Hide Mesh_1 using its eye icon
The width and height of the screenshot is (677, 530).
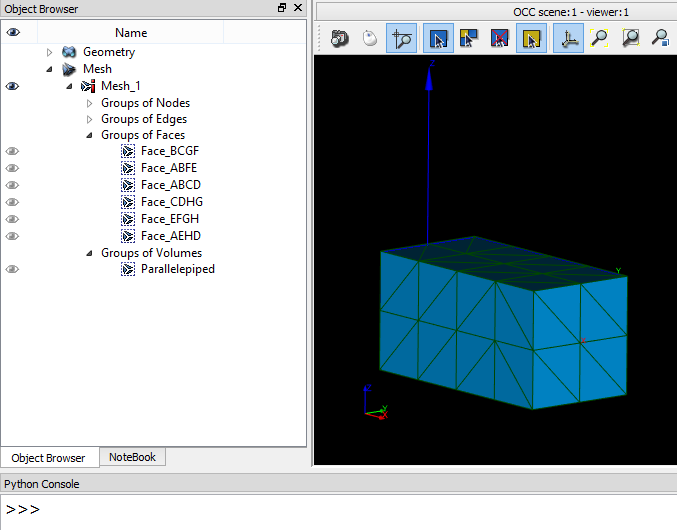click(13, 86)
